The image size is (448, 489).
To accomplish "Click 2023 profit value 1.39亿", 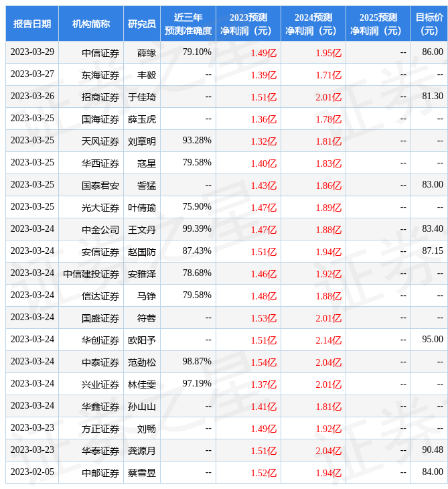I will coord(264,75).
